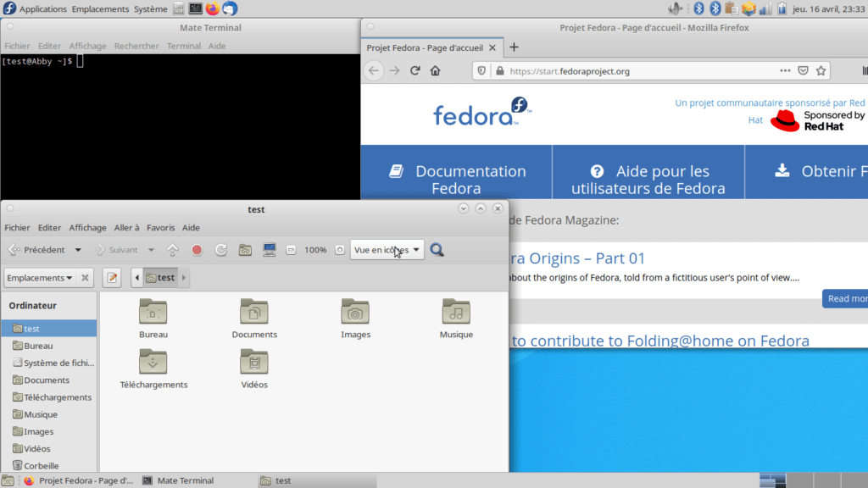
Task: Click the Computer icon in file manager toolbar
Action: click(269, 250)
